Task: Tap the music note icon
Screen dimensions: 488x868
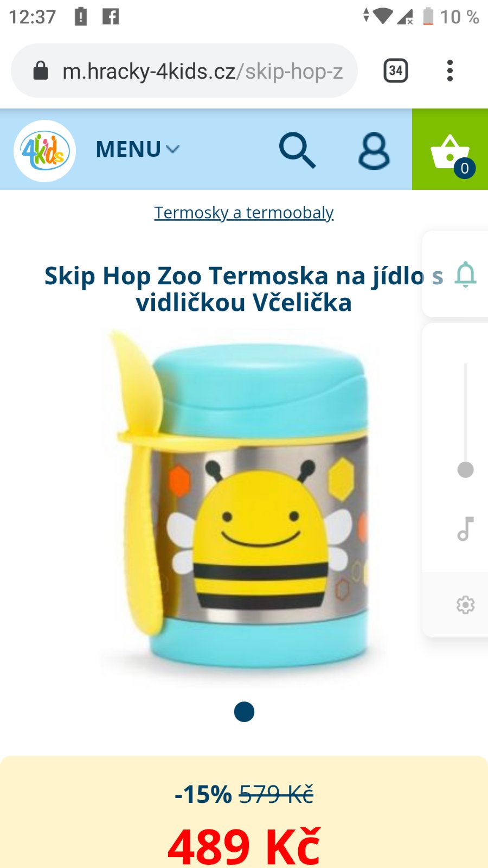Action: (465, 528)
